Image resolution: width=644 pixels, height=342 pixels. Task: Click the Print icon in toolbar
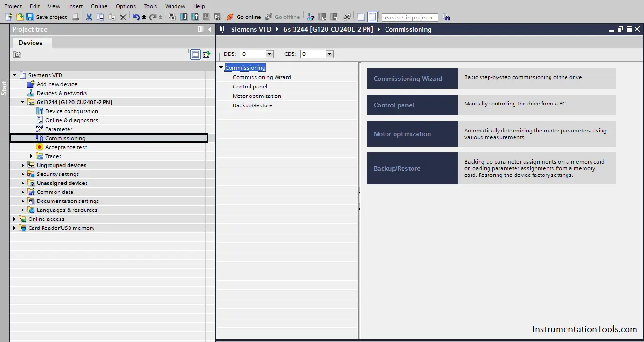75,17
